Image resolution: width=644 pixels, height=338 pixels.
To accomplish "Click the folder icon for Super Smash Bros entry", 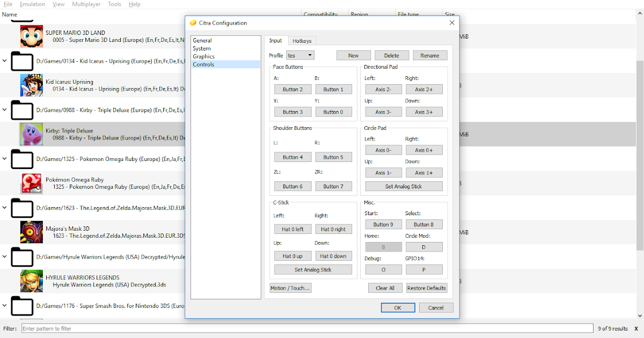I will (x=21, y=306).
